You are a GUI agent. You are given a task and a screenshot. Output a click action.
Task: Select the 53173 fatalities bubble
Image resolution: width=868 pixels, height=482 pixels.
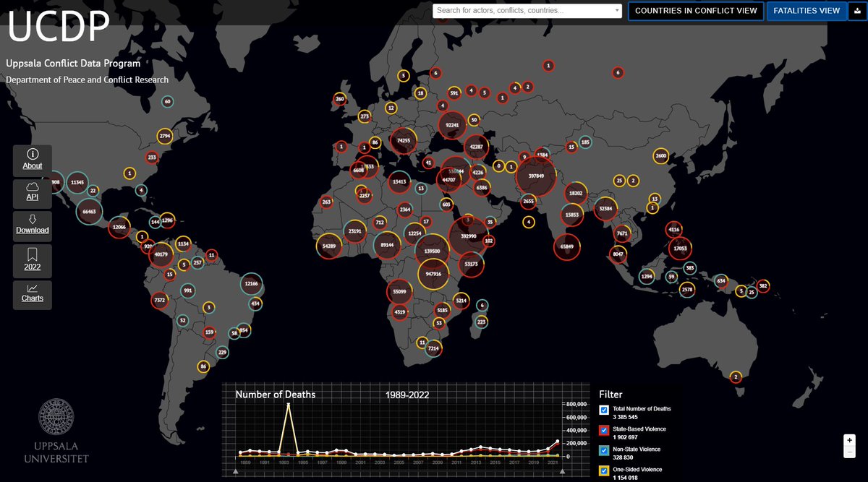coord(471,264)
